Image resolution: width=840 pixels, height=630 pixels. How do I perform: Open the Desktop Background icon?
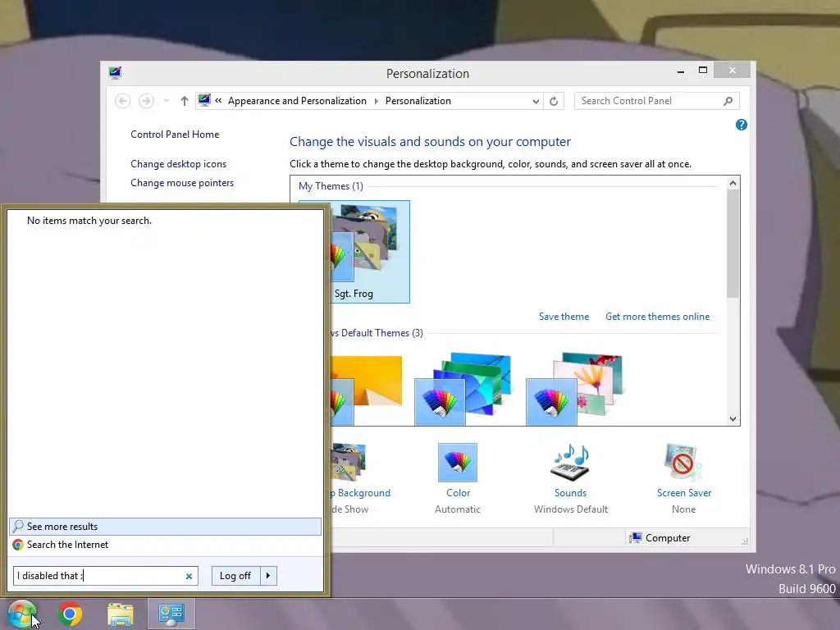[x=349, y=463]
